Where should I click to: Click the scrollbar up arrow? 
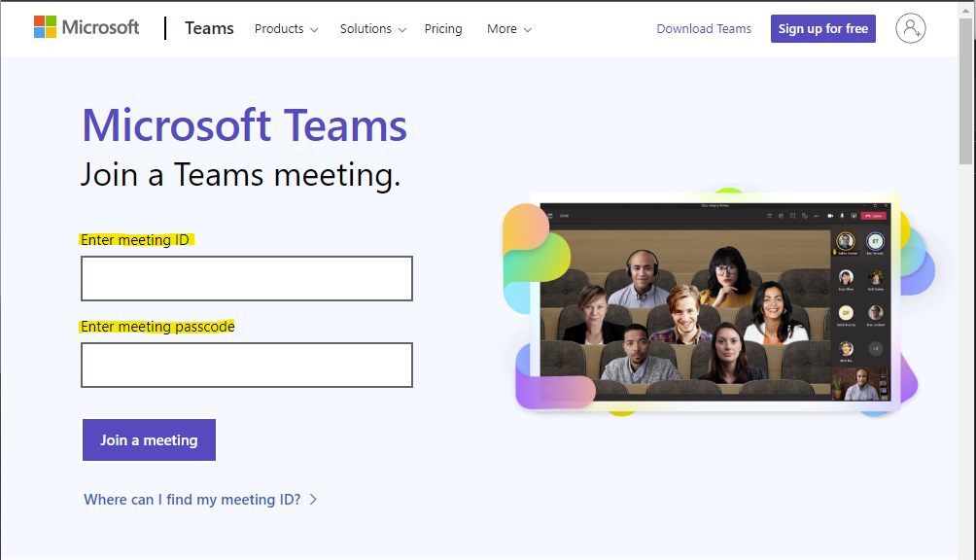[x=965, y=10]
